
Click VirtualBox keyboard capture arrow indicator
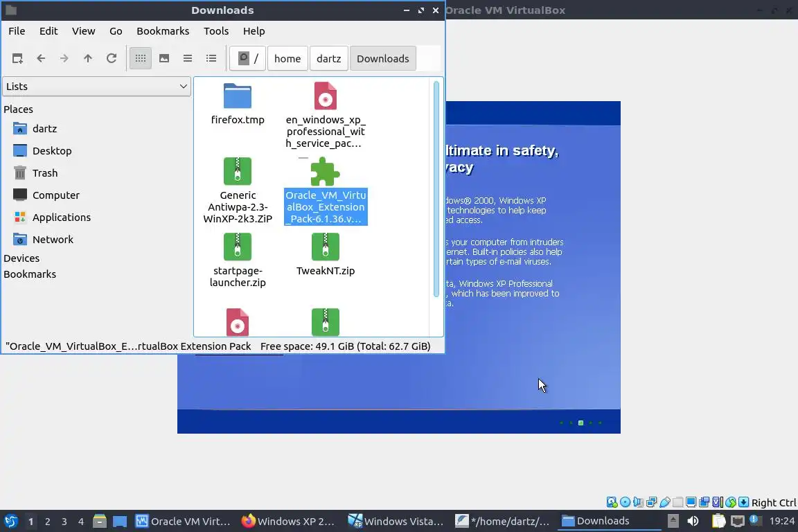tap(743, 502)
